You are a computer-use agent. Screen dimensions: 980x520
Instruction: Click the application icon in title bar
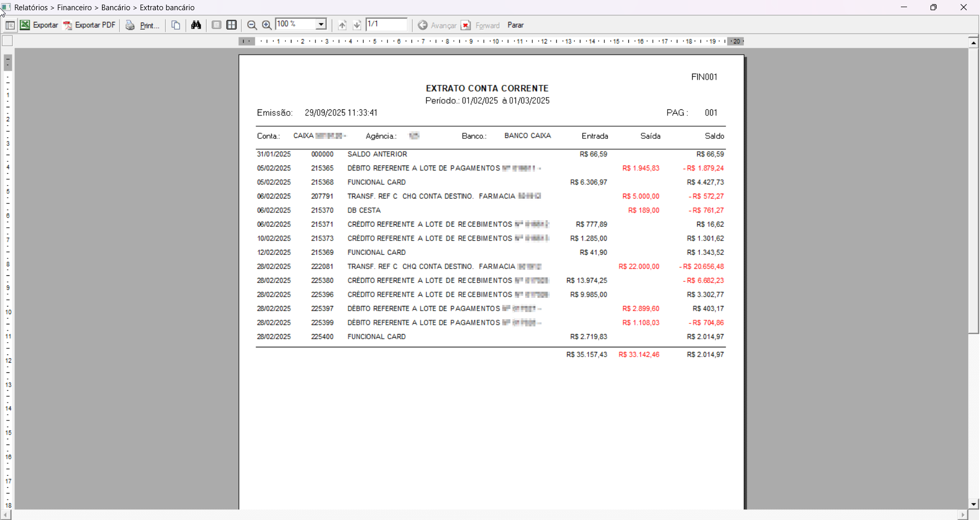click(x=6, y=7)
